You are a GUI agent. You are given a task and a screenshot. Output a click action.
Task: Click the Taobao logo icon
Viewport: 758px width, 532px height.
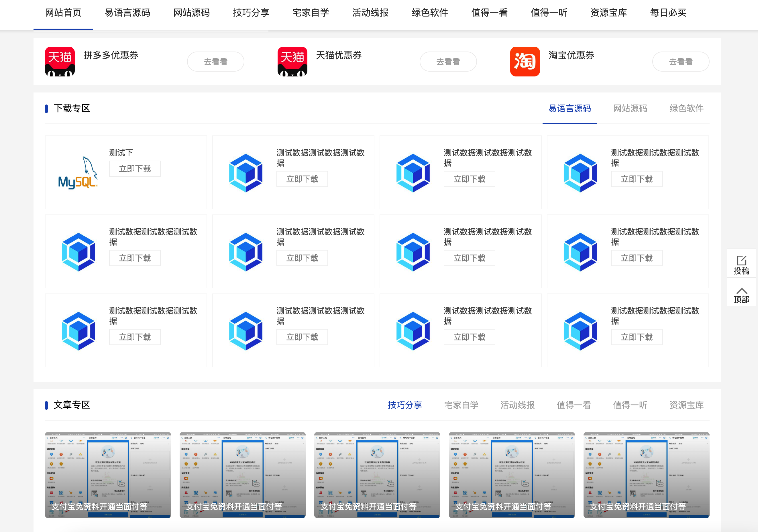coord(525,61)
